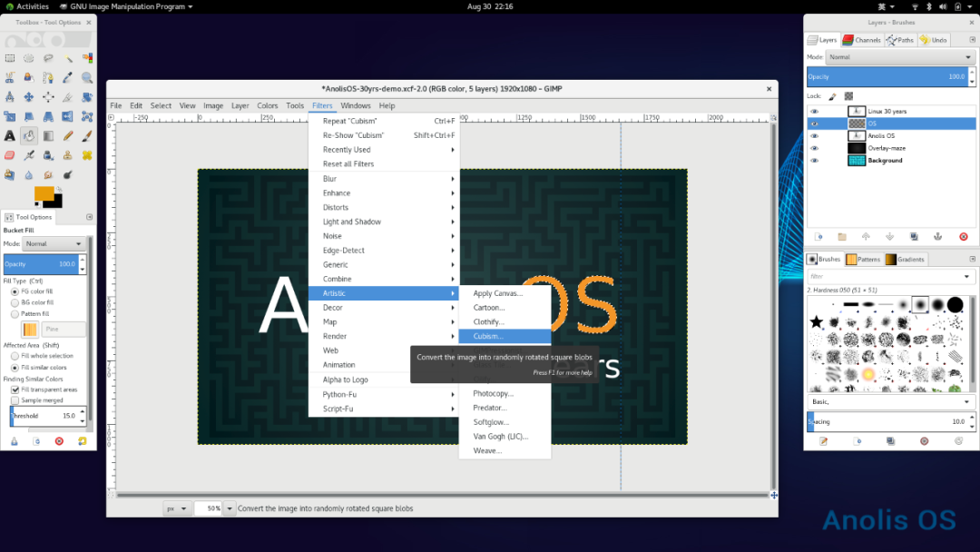Enable Sample merged checkbox

click(x=15, y=400)
